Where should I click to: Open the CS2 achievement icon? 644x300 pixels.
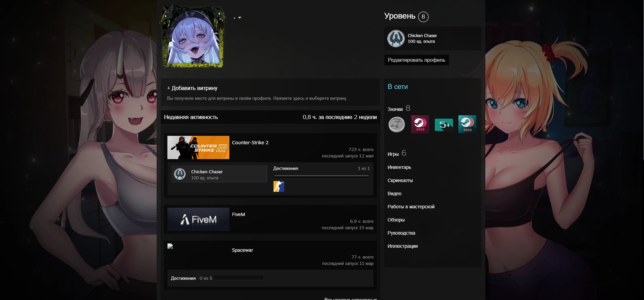click(279, 186)
